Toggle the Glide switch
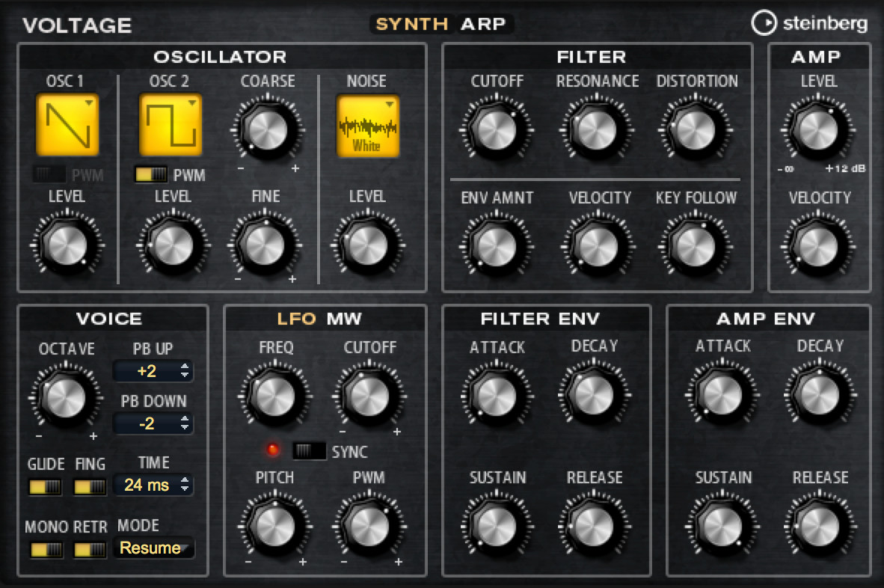The width and height of the screenshot is (884, 588). tap(45, 486)
